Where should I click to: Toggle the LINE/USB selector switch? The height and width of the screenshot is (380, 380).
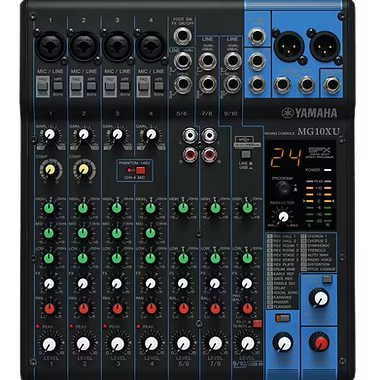coord(246,155)
